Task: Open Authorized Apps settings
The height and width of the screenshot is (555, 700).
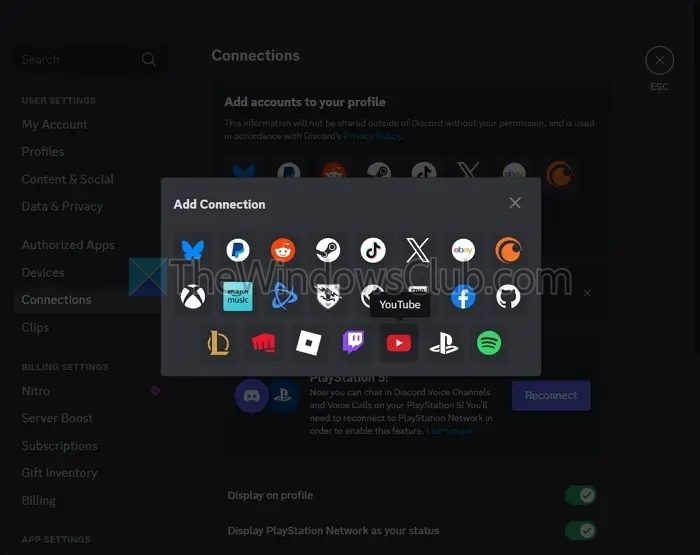Action: 68,245
